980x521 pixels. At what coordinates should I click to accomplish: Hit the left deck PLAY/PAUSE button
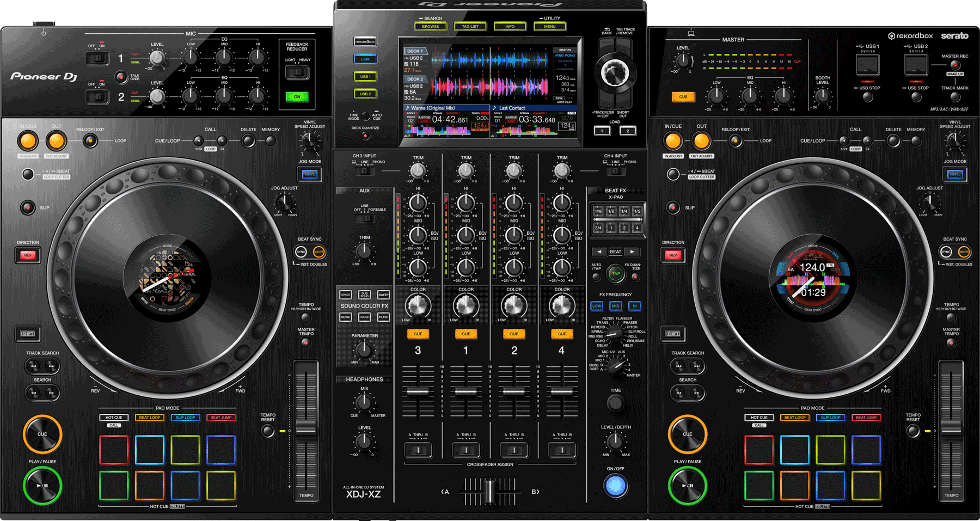click(x=42, y=485)
